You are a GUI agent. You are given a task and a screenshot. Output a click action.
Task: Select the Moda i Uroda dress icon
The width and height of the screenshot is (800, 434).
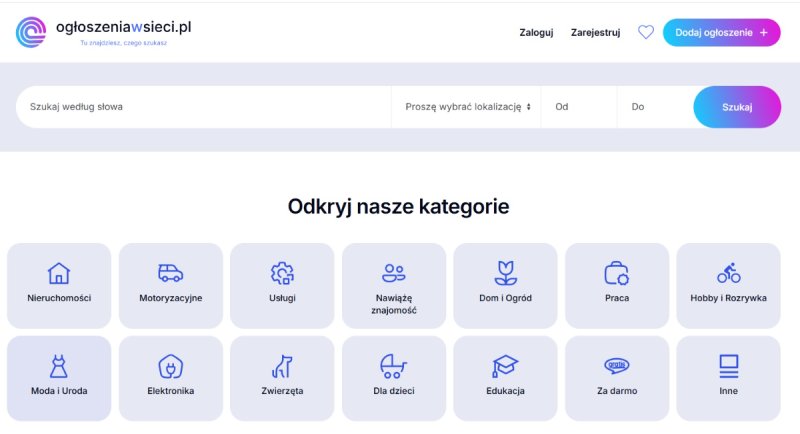59,366
